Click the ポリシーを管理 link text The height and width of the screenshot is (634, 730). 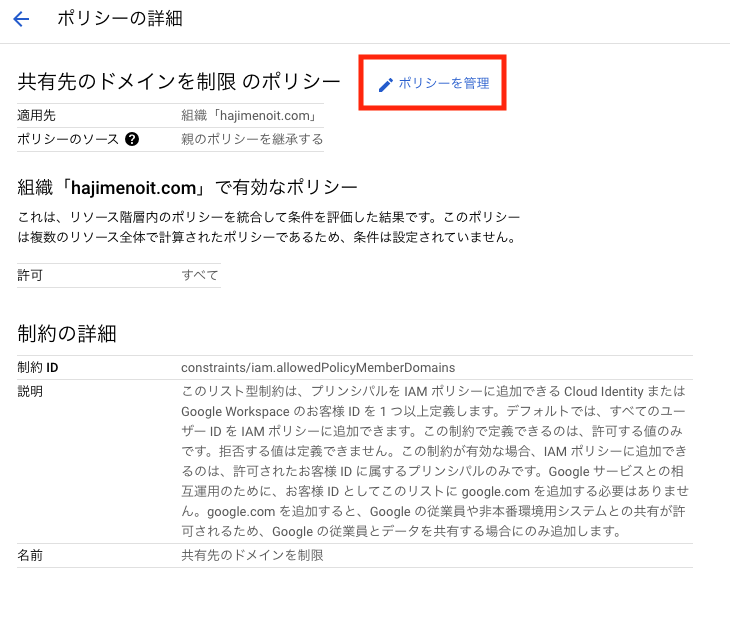(x=444, y=83)
